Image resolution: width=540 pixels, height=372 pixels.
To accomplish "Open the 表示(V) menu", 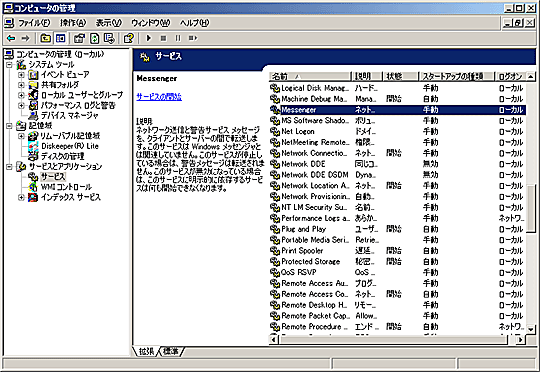I will 109,23.
